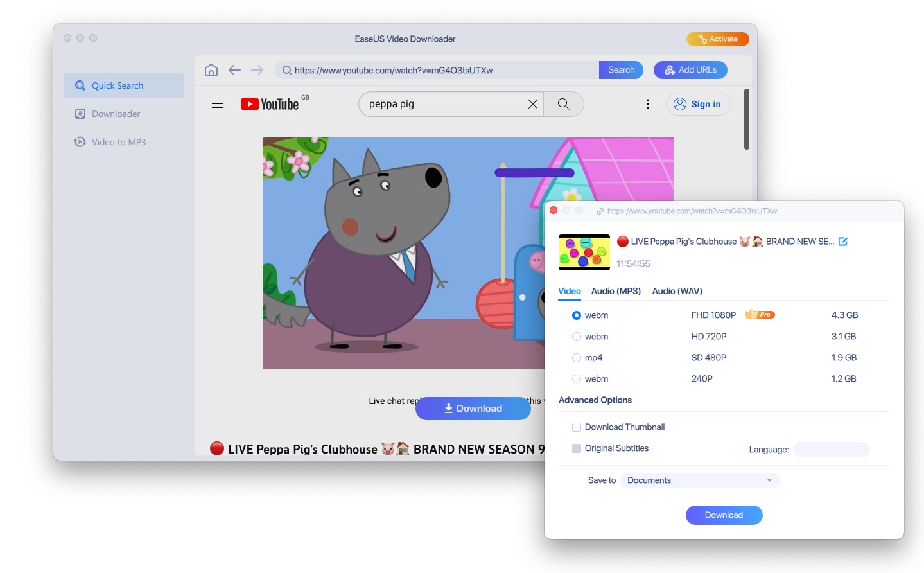The height and width of the screenshot is (573, 924).
Task: Enable Download Thumbnail option
Action: [x=576, y=427]
